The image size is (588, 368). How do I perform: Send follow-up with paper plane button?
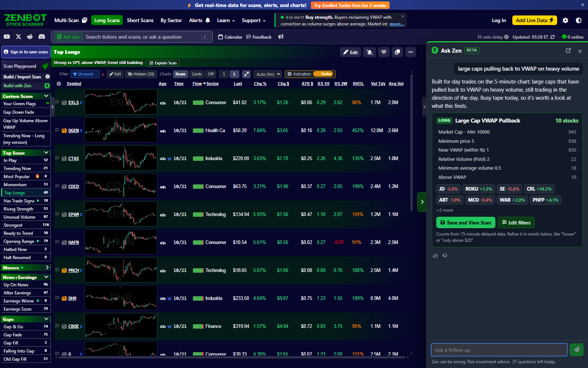coord(576,350)
